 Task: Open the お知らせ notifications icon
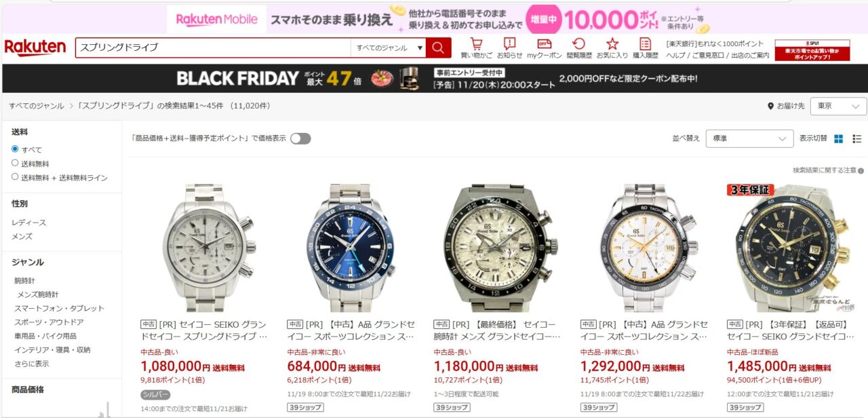pyautogui.click(x=510, y=44)
